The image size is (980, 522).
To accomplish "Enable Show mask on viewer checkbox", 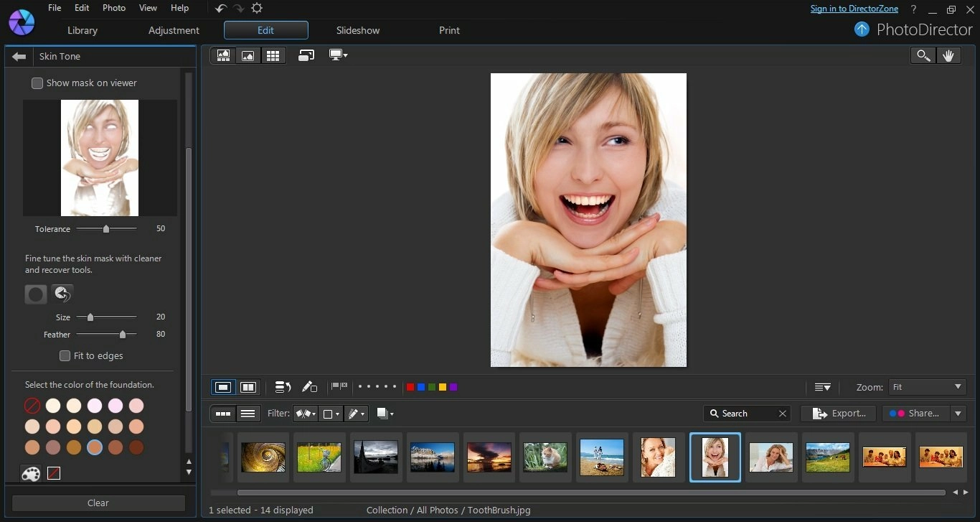I will (37, 83).
